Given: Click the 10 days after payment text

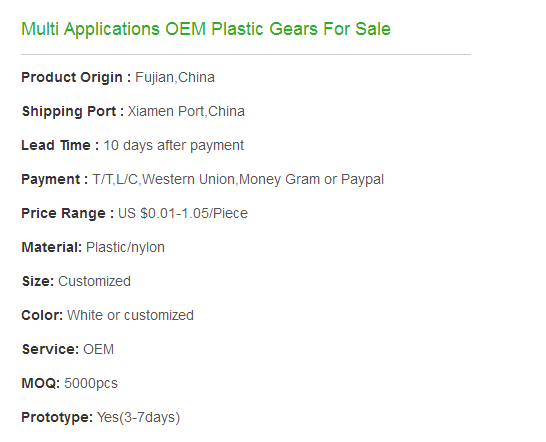Looking at the screenshot, I should [174, 146].
